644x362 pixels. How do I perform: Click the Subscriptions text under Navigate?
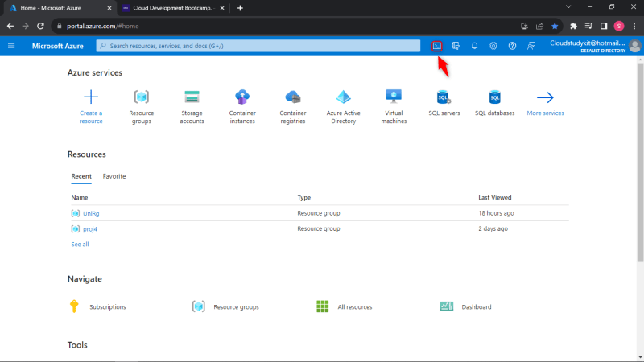pos(108,306)
